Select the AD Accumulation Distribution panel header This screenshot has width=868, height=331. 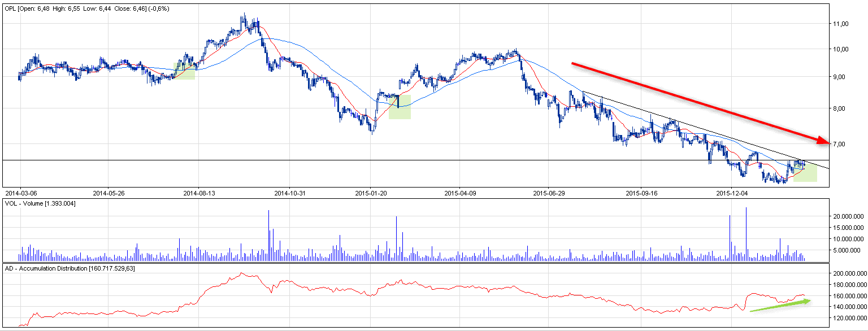tap(69, 268)
